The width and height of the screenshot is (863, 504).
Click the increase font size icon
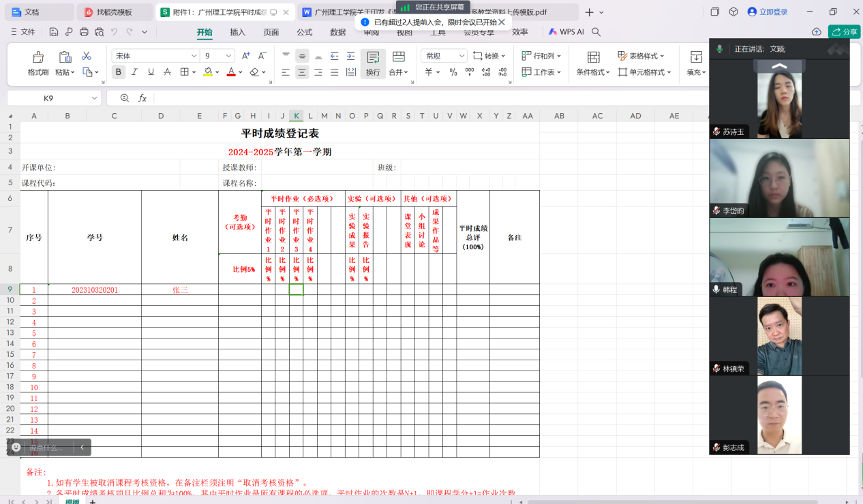click(x=246, y=56)
